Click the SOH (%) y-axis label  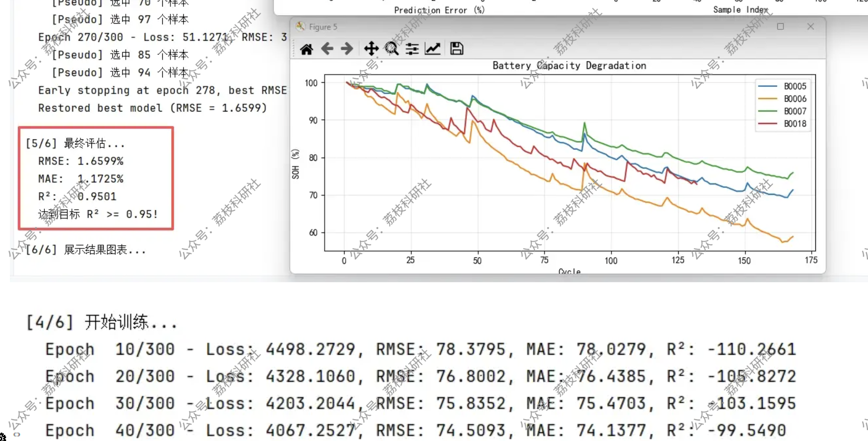click(295, 164)
